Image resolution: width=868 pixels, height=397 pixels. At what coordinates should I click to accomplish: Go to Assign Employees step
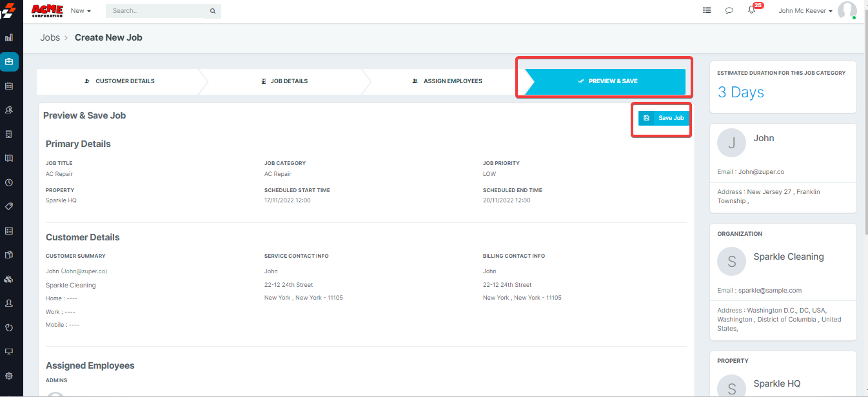[x=448, y=81]
